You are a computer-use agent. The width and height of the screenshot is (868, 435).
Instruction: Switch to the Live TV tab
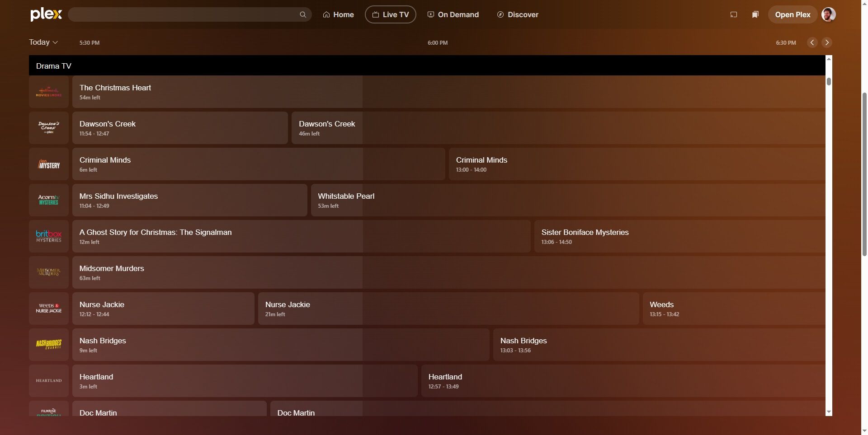(x=391, y=14)
